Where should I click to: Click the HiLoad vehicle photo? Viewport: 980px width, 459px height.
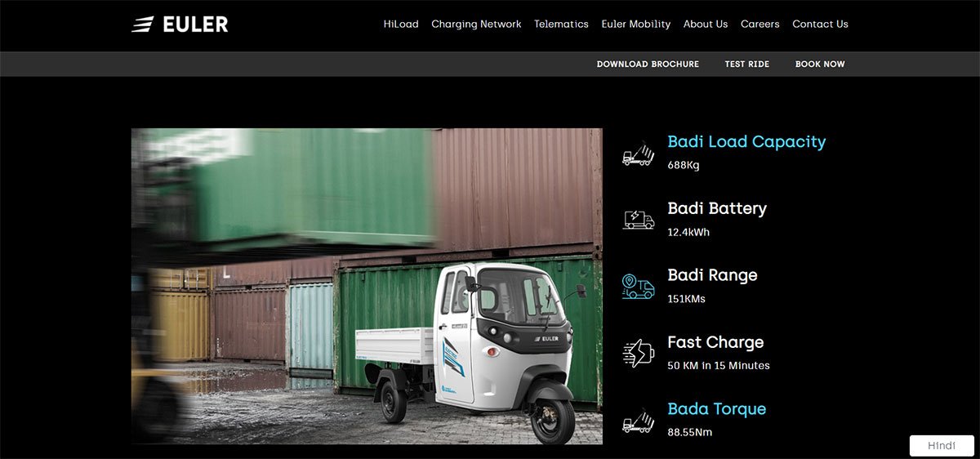367,287
